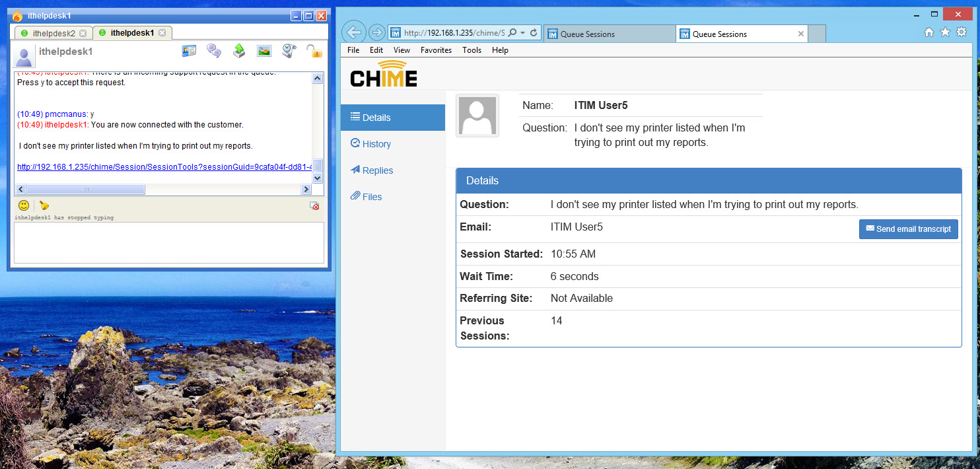This screenshot has width=980, height=469.
Task: Open the Help menu
Action: 500,50
